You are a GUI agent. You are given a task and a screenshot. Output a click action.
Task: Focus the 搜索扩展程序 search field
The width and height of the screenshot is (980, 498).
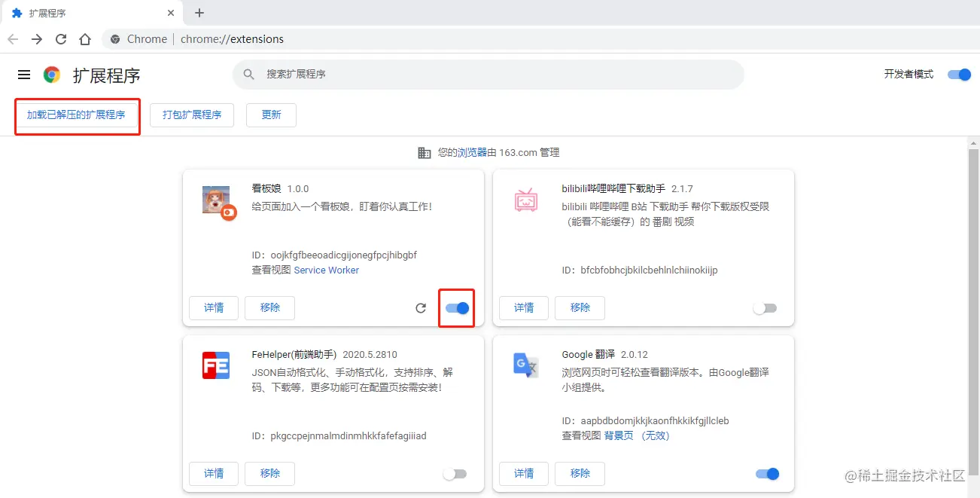point(488,75)
